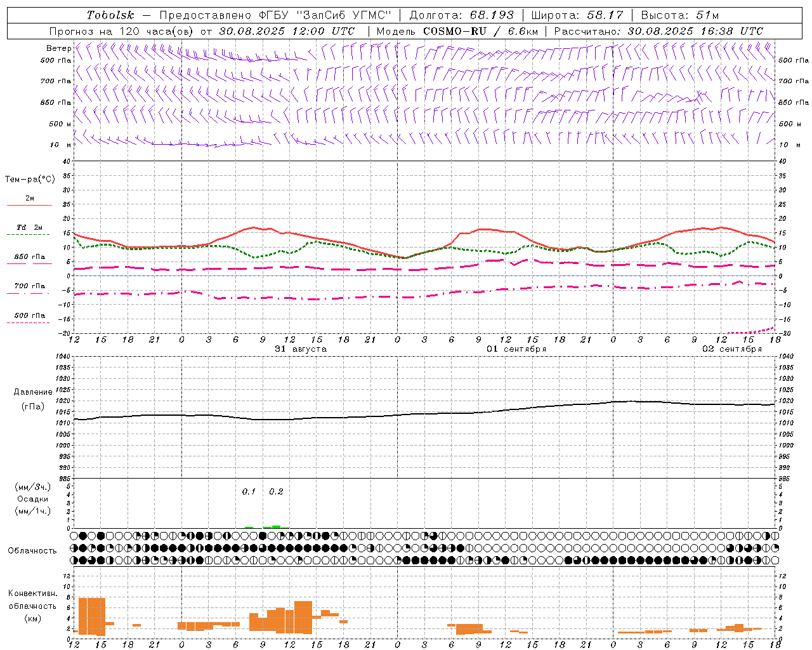Image resolution: width=812 pixels, height=650 pixels.
Task: Click the 'Td 2м' dew point legend entry
Action: click(30, 227)
